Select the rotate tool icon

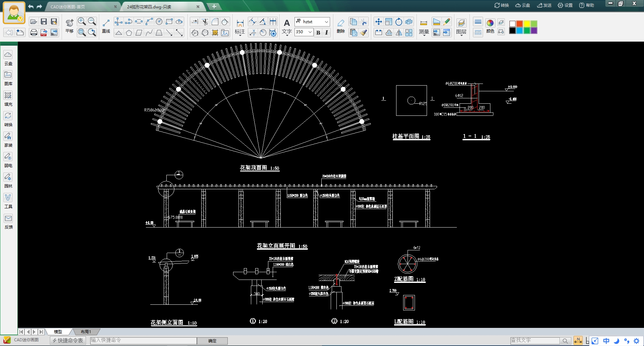(x=398, y=22)
